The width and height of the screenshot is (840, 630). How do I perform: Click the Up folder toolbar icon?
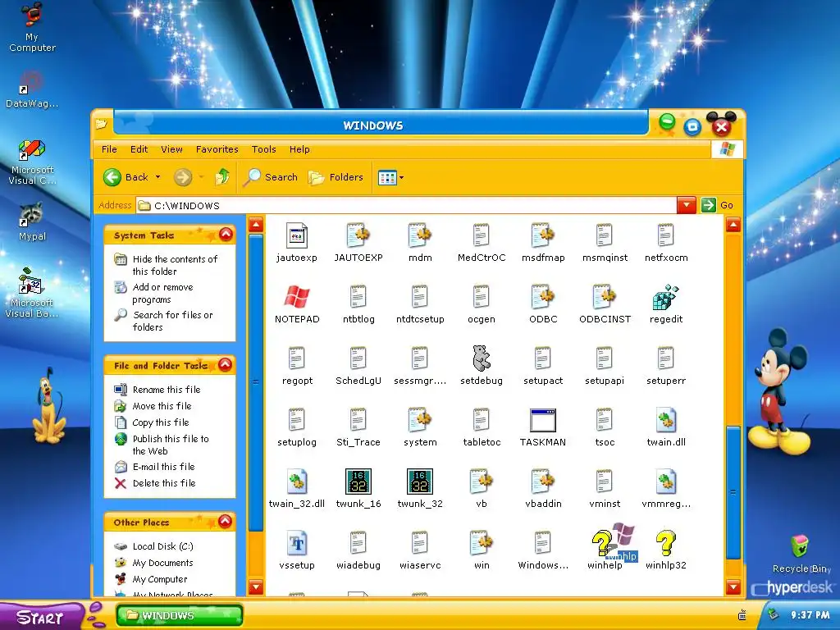[221, 177]
